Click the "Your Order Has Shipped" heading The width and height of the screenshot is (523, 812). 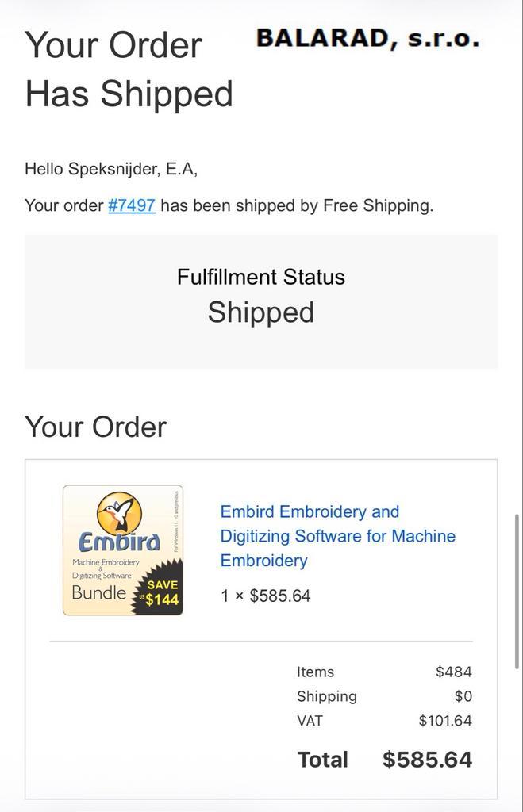pyautogui.click(x=129, y=69)
